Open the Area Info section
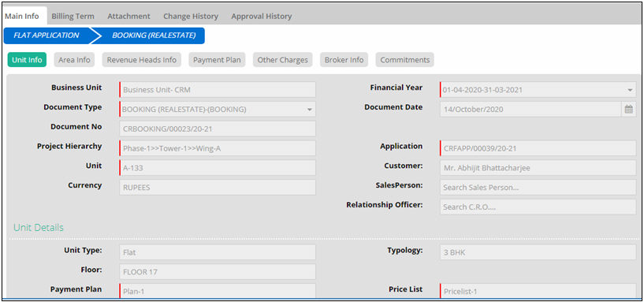 (74, 60)
